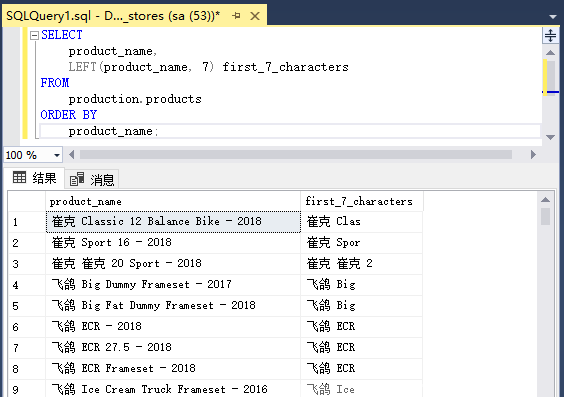
Task: Click the first_7_characters column header
Action: coord(361,201)
